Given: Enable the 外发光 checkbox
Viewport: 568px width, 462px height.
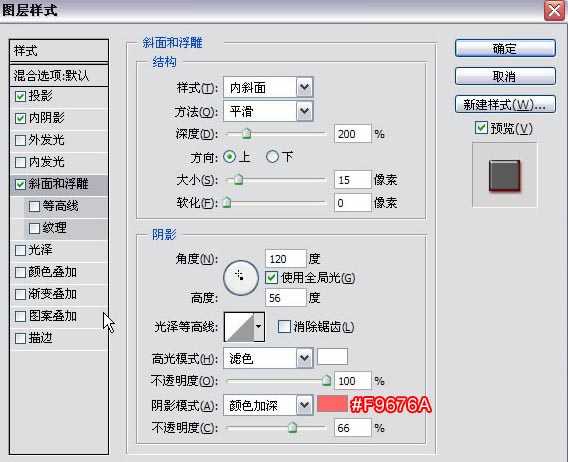Looking at the screenshot, I should 20,140.
